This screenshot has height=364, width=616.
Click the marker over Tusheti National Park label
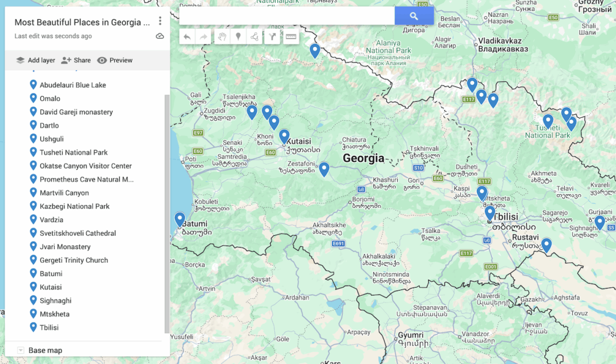point(548,121)
